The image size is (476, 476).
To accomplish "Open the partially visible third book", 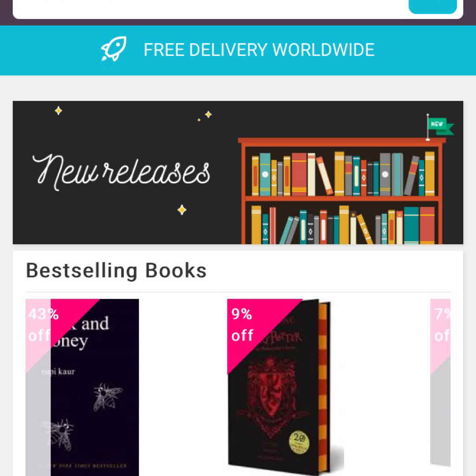I will pyautogui.click(x=440, y=383).
